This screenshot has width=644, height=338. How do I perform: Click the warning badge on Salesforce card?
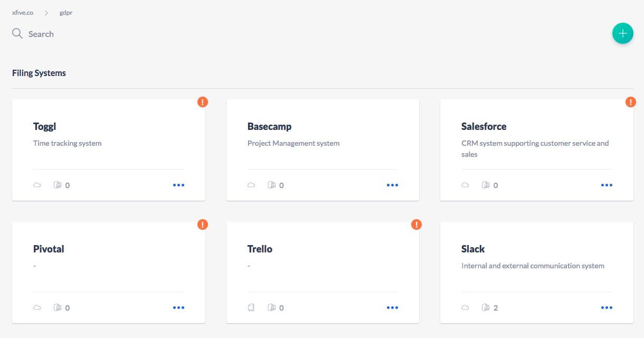click(631, 102)
